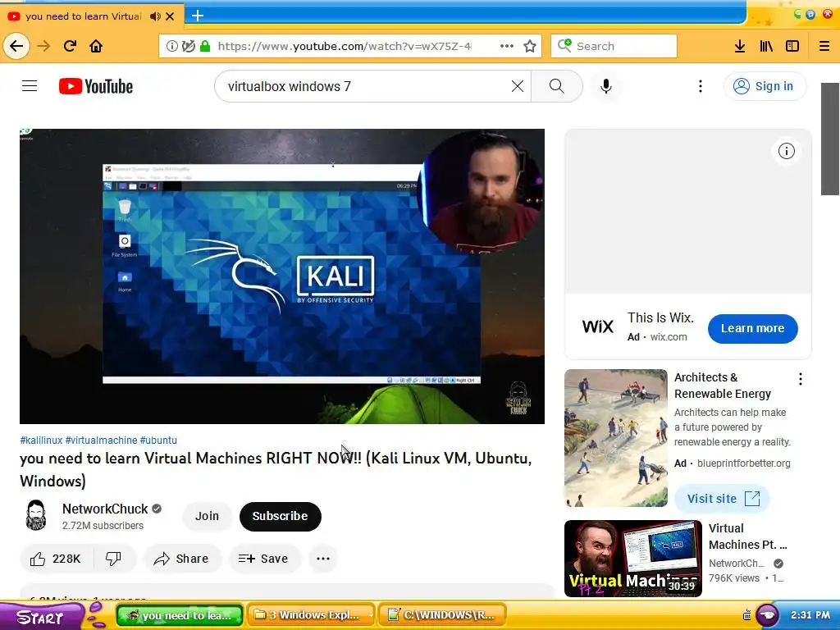Clear the YouTube search query with X
The width and height of the screenshot is (840, 630).
(518, 86)
